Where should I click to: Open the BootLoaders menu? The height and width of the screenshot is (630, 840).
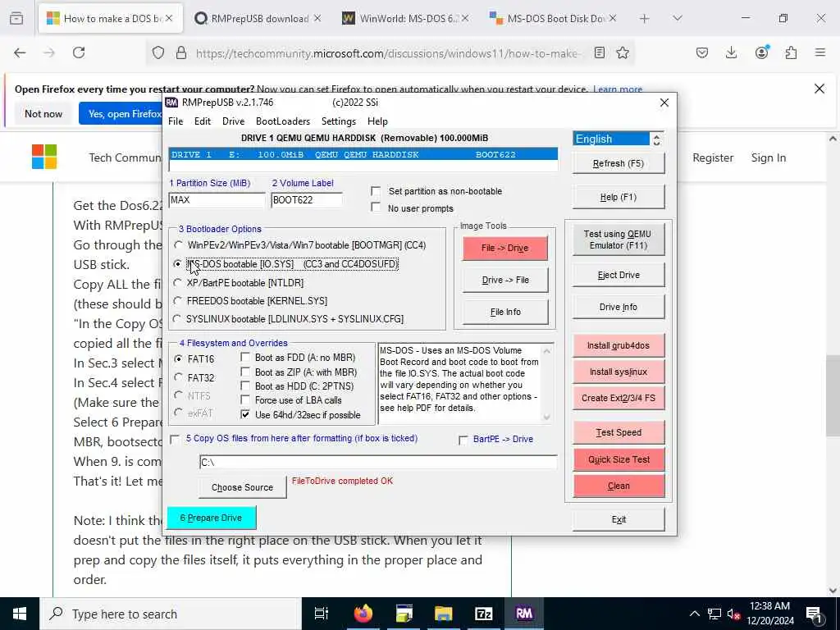point(283,121)
